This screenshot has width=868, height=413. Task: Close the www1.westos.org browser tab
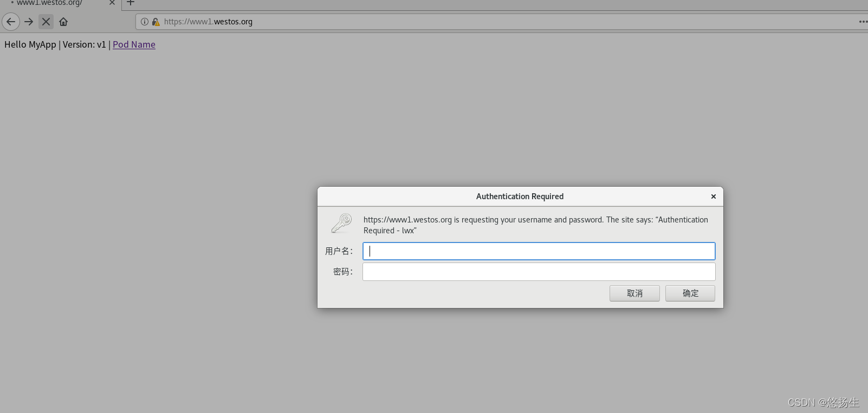pos(112,3)
